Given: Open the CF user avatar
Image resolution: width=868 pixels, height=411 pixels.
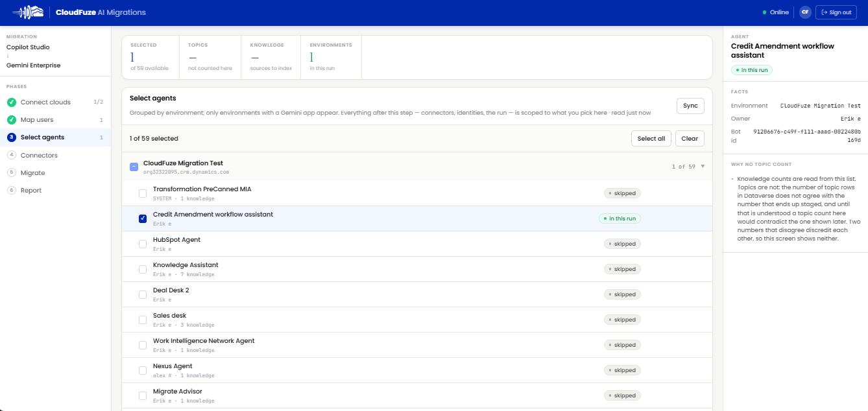Looking at the screenshot, I should (805, 12).
